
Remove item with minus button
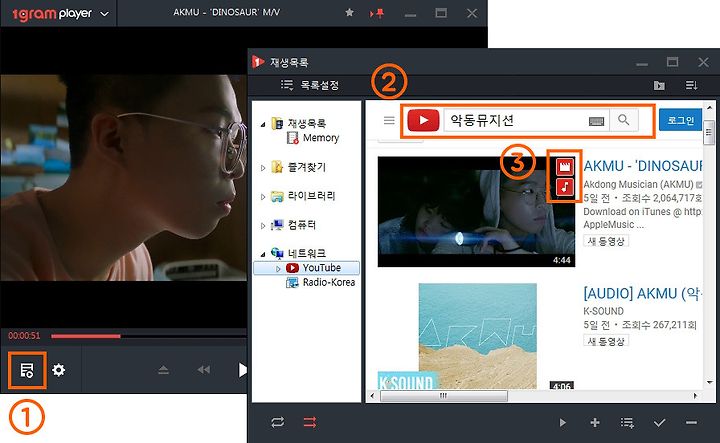click(x=691, y=422)
